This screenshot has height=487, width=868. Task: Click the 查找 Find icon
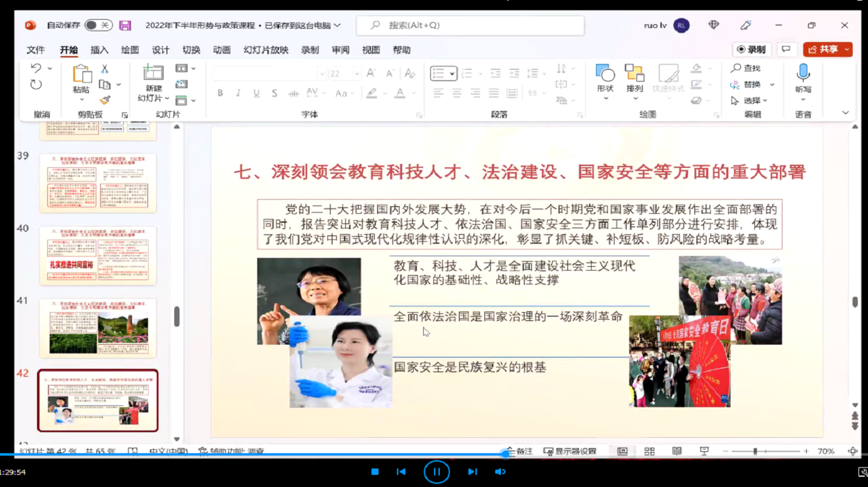click(740, 68)
